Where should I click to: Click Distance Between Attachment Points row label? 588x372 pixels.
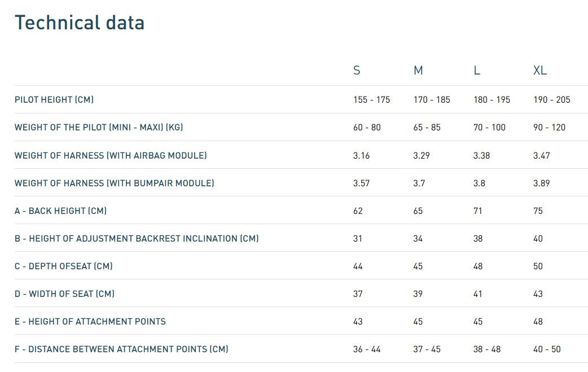click(x=121, y=349)
